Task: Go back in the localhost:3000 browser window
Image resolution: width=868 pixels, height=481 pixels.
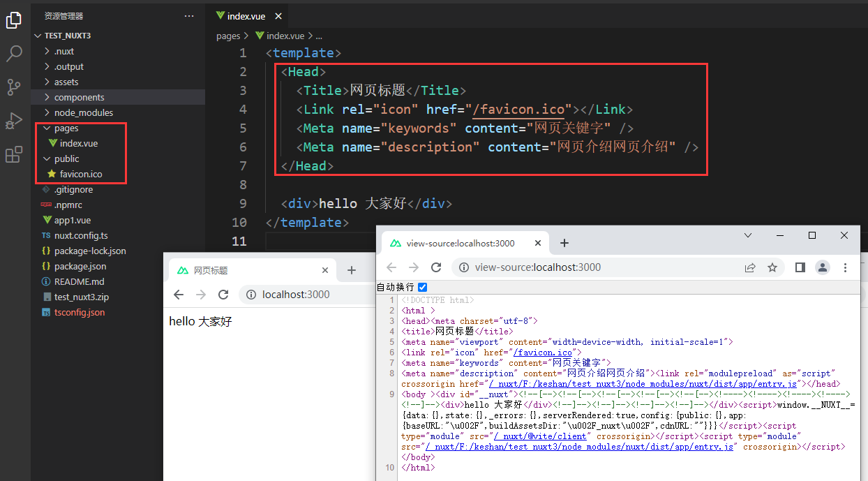Action: tap(179, 295)
